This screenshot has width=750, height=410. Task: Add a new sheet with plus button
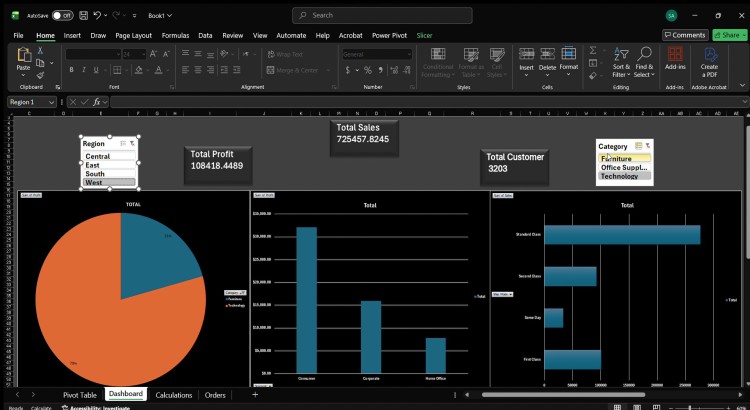point(255,394)
